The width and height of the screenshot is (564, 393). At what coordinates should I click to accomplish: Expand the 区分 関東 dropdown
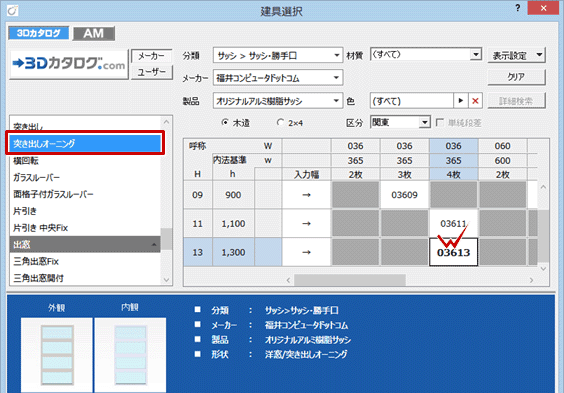coord(400,122)
